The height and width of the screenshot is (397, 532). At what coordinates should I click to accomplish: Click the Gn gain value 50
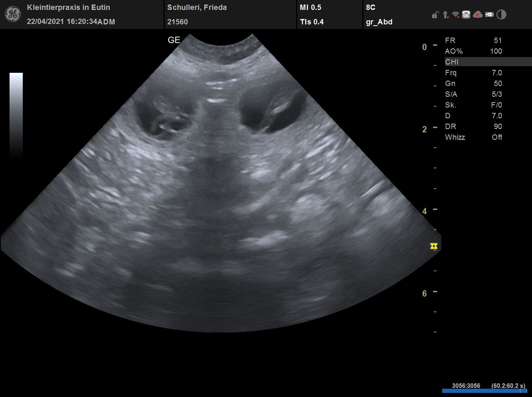click(497, 84)
